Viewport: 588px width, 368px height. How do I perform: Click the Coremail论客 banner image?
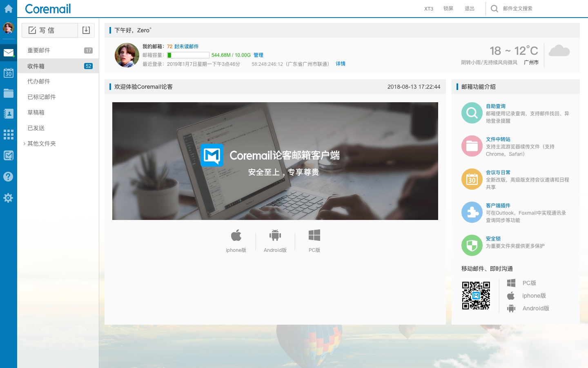(x=275, y=161)
